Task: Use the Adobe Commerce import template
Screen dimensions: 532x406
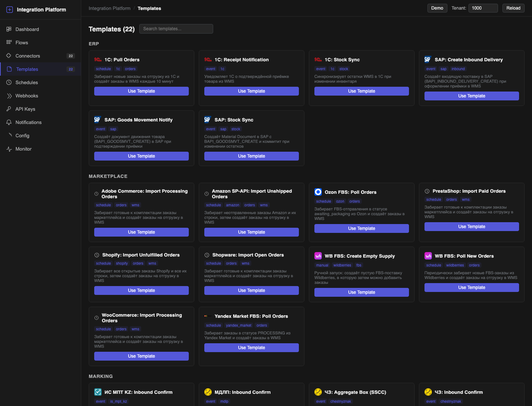Action: coord(141,232)
